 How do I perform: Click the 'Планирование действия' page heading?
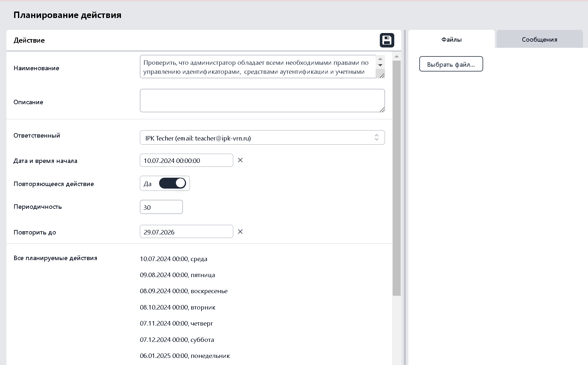[67, 15]
